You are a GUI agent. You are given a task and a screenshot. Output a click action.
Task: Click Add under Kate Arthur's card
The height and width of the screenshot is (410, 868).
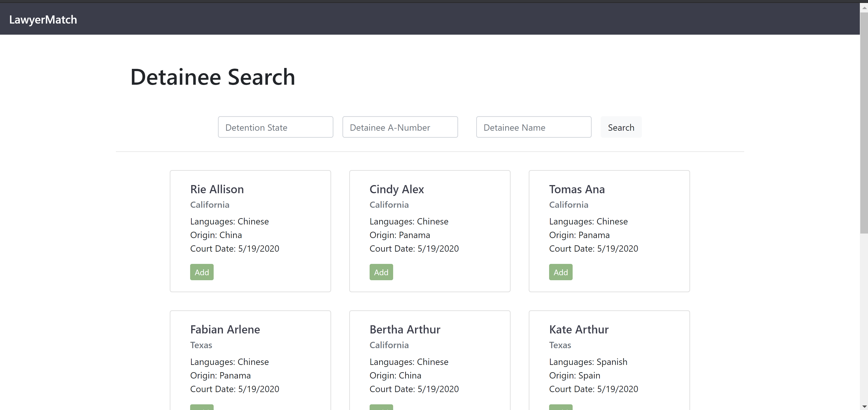click(x=560, y=407)
